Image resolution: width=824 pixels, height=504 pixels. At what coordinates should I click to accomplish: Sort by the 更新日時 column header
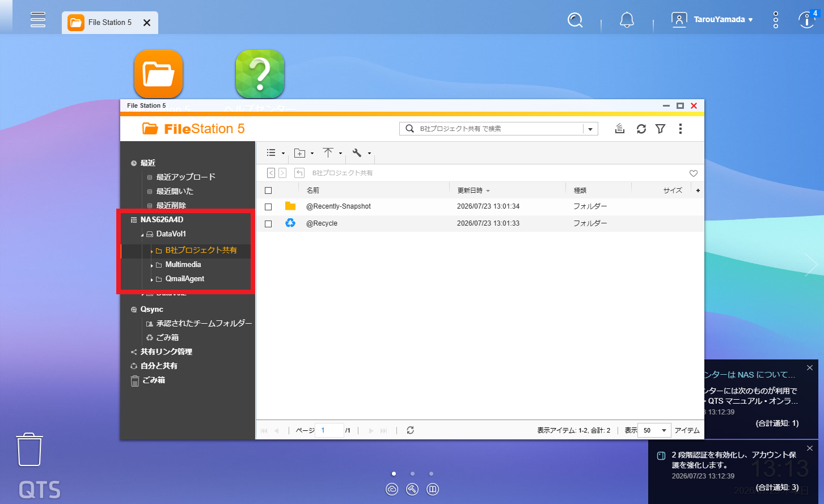click(470, 190)
